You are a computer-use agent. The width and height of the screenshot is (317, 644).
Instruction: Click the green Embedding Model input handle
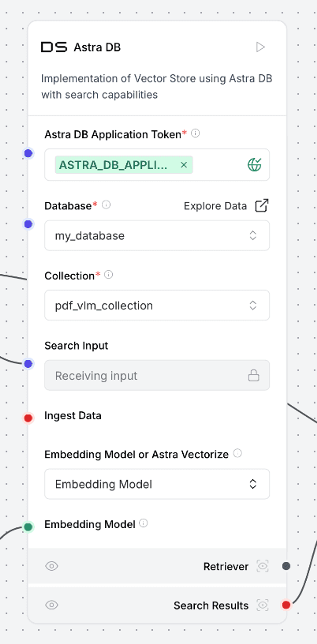click(x=28, y=527)
